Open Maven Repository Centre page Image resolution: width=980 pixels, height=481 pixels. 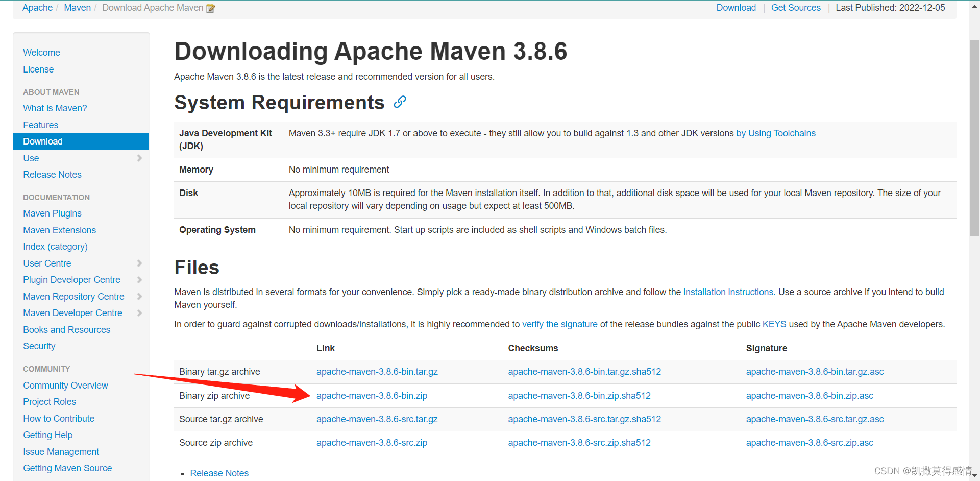coord(73,297)
